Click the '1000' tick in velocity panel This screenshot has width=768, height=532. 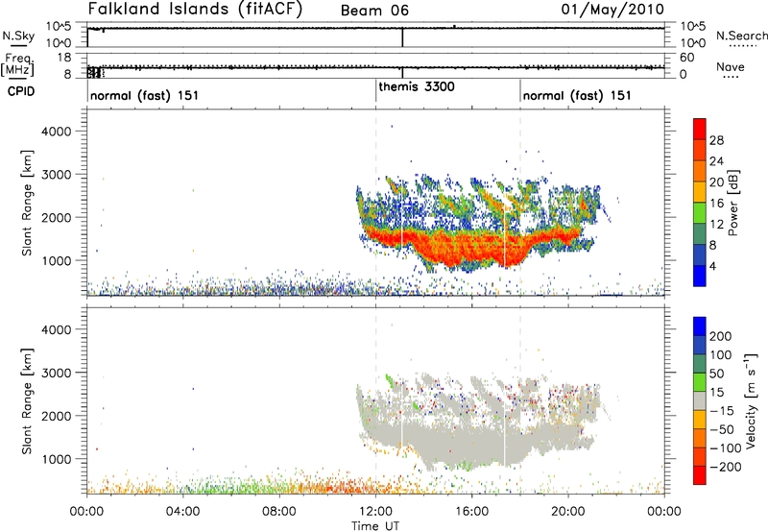pos(56,459)
